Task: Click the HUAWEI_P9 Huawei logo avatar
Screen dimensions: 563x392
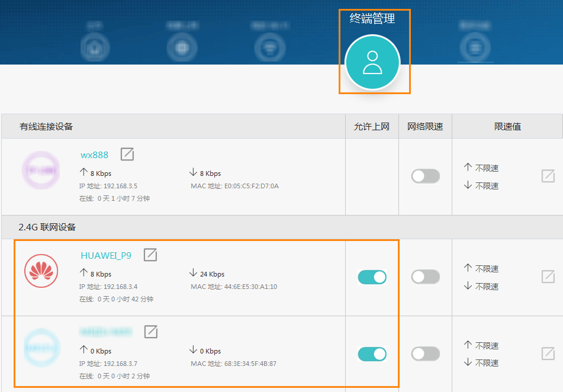Action: point(41,271)
